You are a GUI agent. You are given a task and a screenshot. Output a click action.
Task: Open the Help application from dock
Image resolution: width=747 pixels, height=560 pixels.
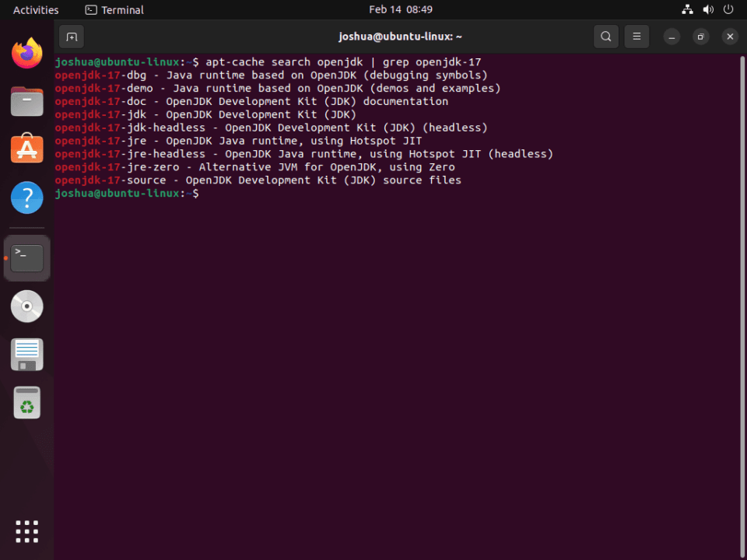[26, 198]
